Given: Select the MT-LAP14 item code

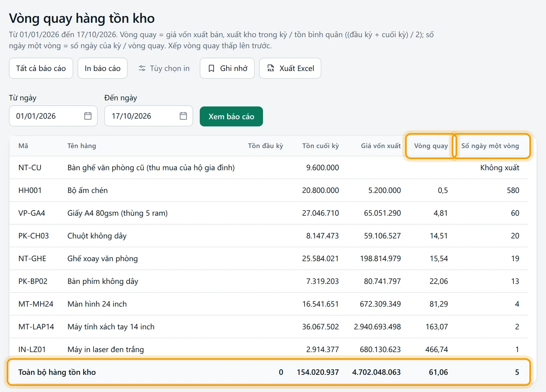Looking at the screenshot, I should tap(36, 327).
